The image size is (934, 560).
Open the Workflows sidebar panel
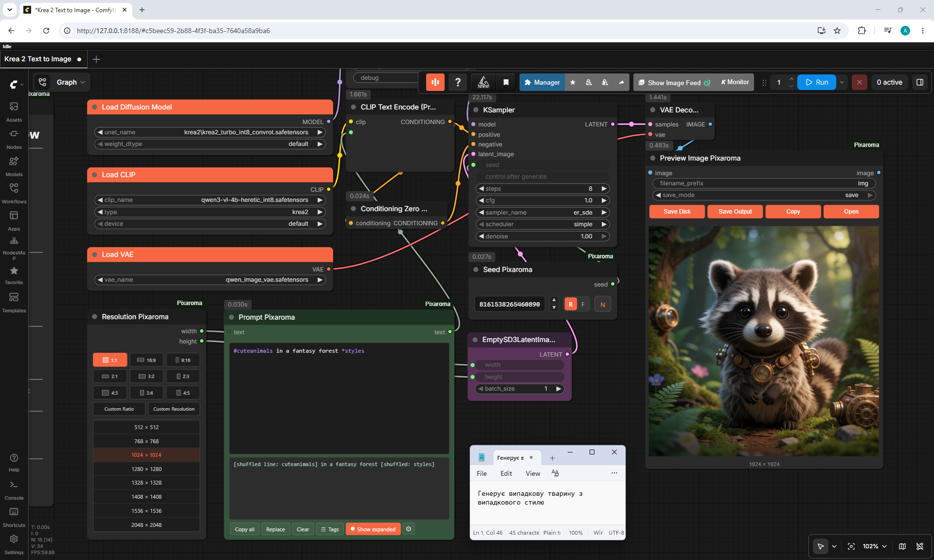tap(14, 193)
